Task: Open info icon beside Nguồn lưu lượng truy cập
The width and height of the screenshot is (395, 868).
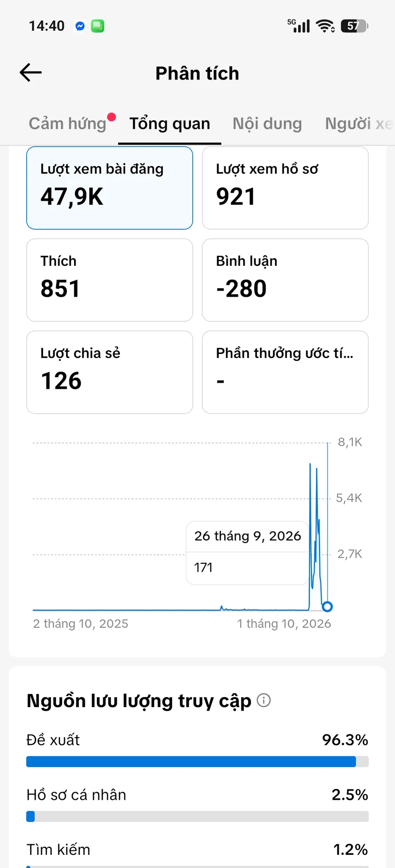Action: (264, 700)
